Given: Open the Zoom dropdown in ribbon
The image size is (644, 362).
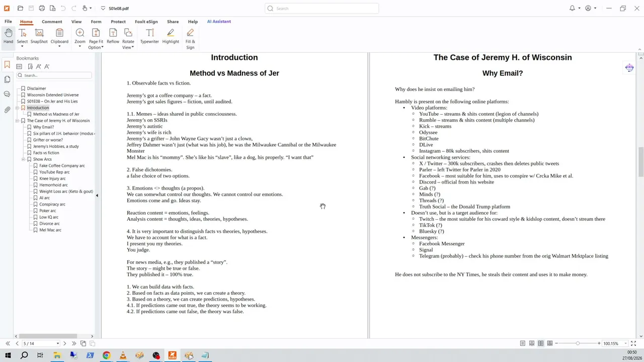Looking at the screenshot, I should [80, 47].
